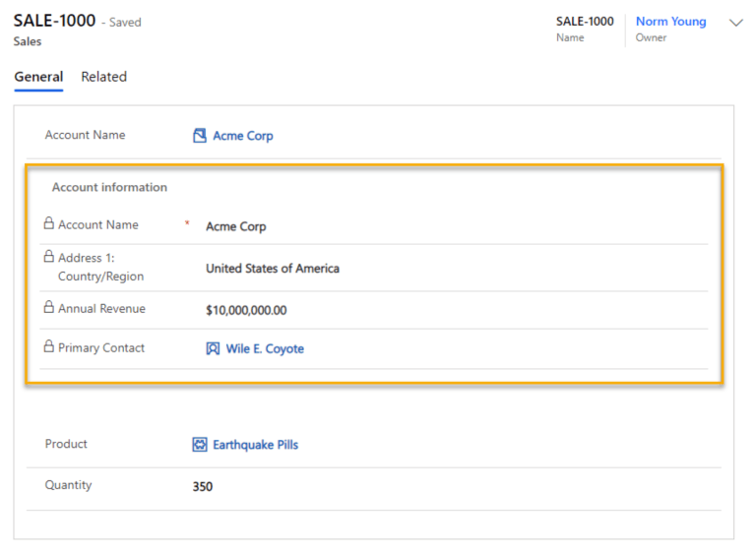Switch to the Related tab

click(103, 77)
